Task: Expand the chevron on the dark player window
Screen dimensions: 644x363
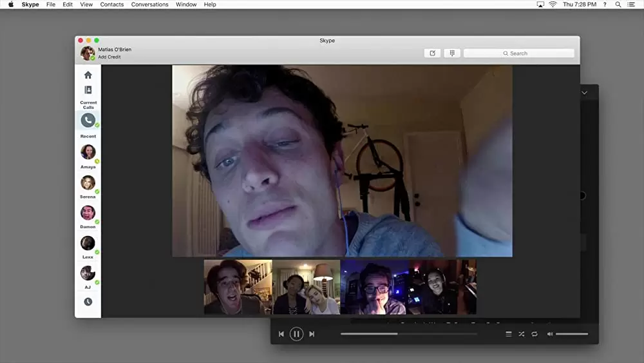Action: 585,93
